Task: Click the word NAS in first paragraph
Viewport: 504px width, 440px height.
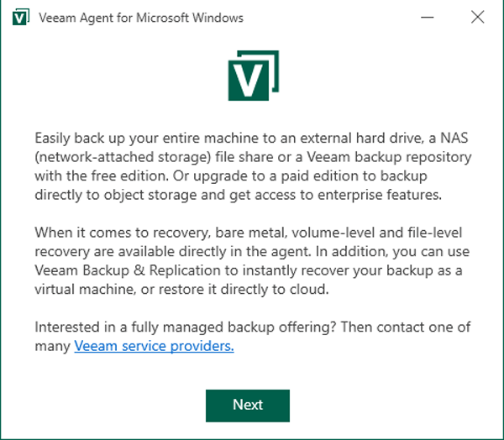Action: point(454,138)
